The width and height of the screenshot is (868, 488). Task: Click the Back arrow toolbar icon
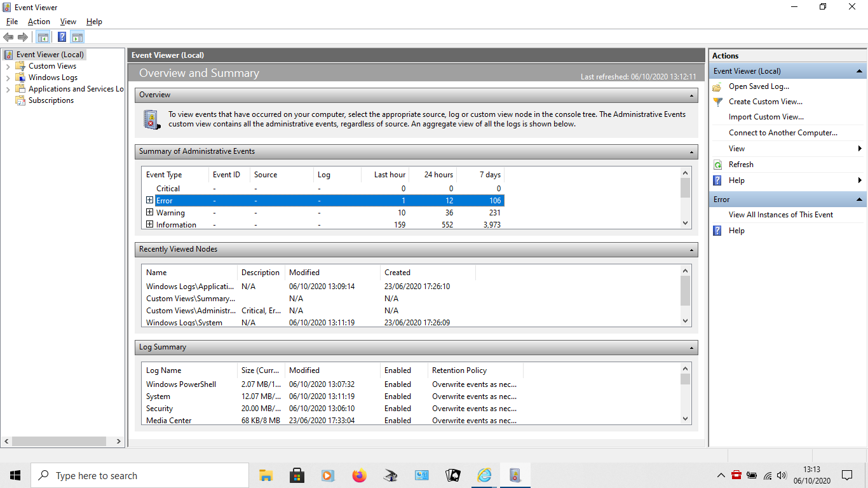[8, 37]
